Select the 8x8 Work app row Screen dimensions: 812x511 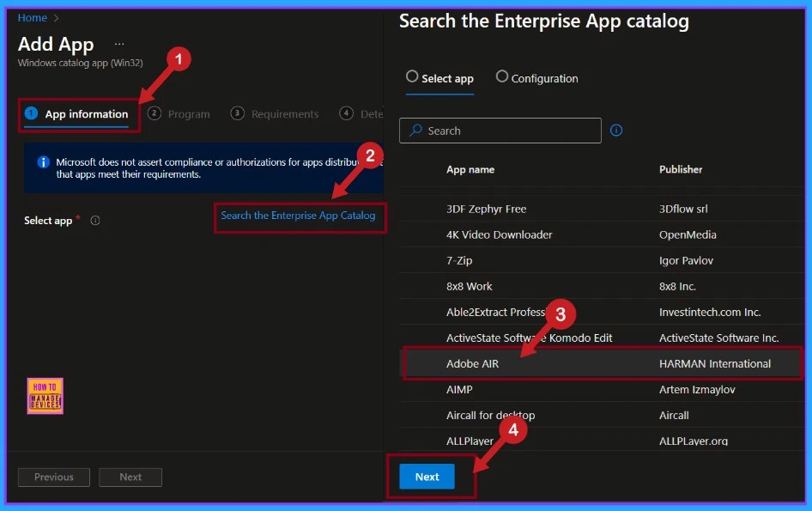[x=601, y=287]
